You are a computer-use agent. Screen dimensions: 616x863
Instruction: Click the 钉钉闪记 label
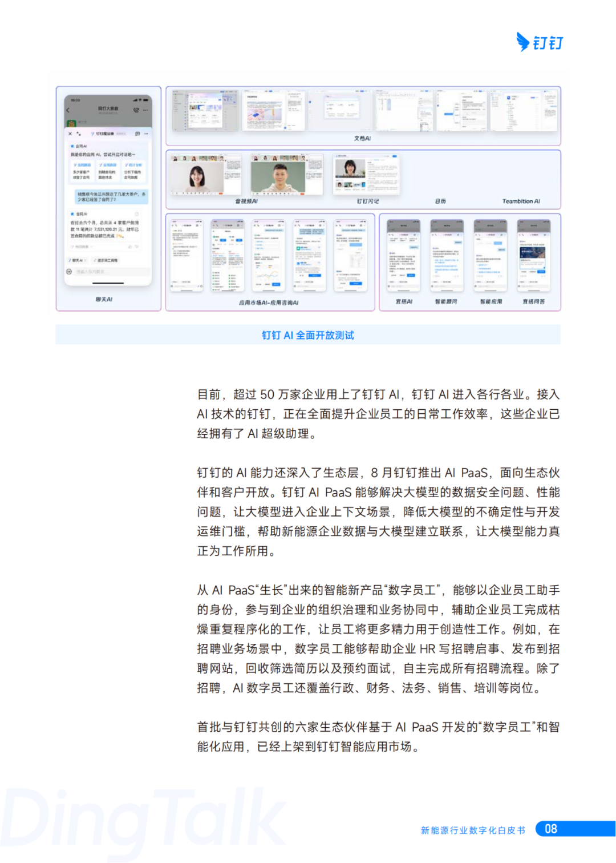click(x=368, y=201)
